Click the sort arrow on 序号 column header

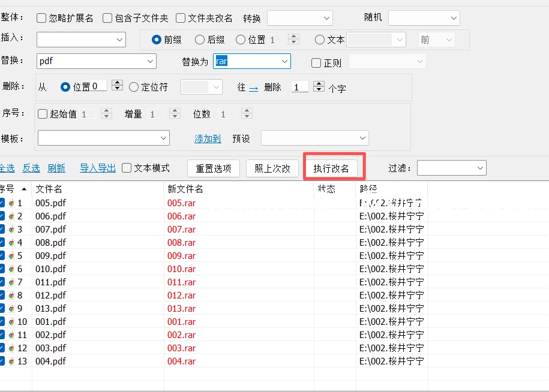click(24, 188)
